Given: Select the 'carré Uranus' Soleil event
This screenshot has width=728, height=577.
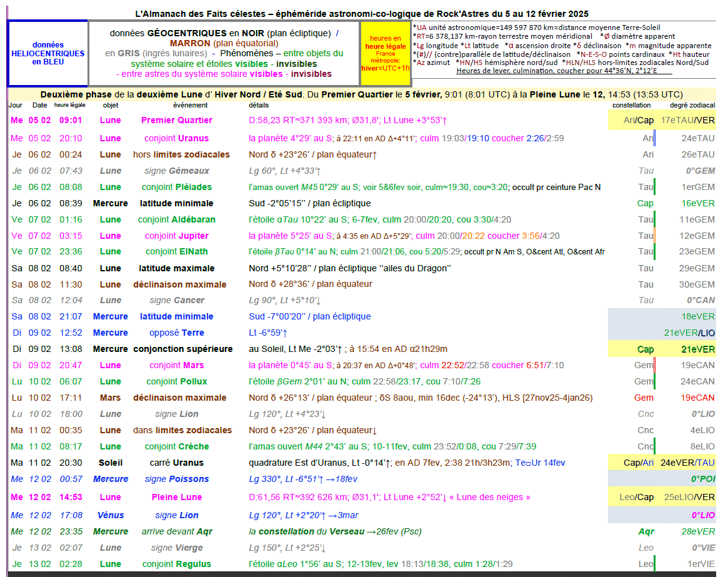Looking at the screenshot, I should 177,463.
